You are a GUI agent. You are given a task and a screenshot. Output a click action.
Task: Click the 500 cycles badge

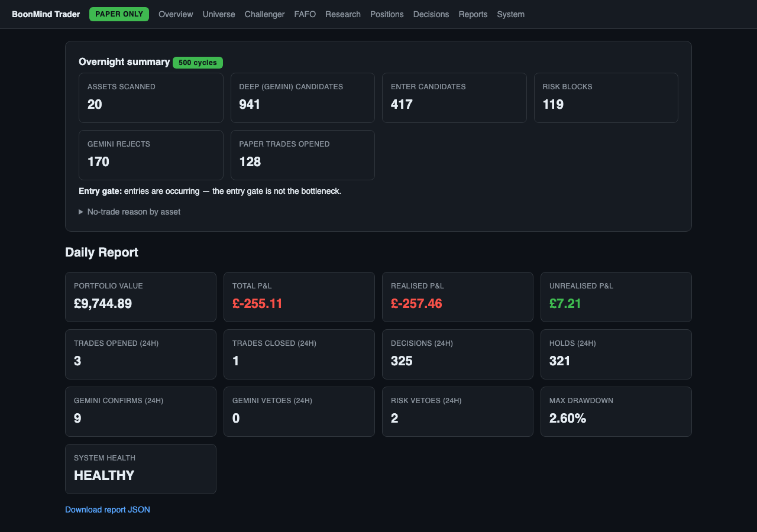pos(198,63)
